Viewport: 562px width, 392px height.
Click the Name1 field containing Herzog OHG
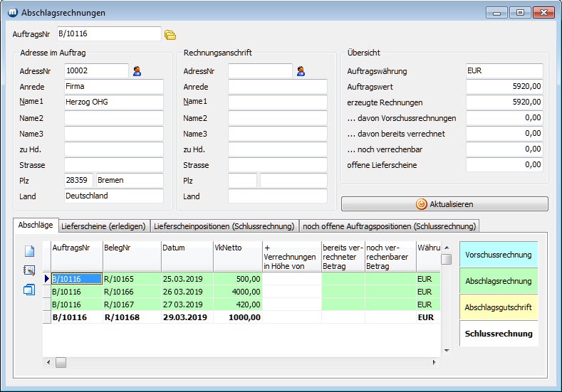click(114, 102)
